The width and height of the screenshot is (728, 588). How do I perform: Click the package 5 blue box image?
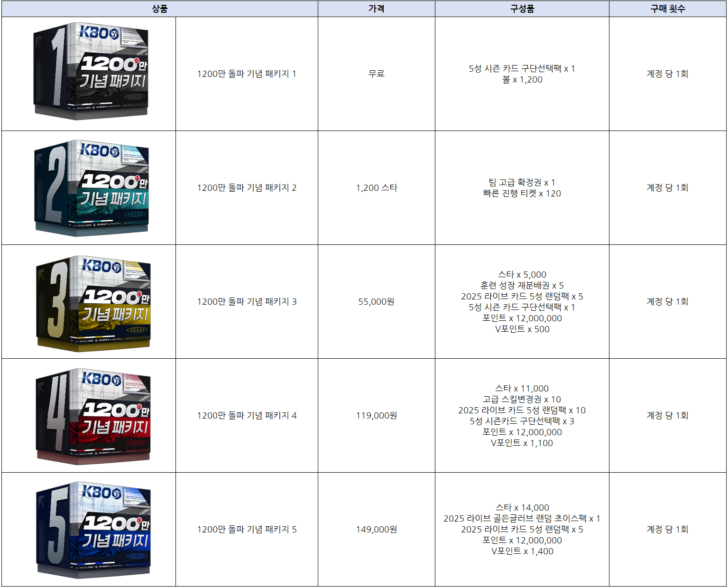pyautogui.click(x=93, y=530)
